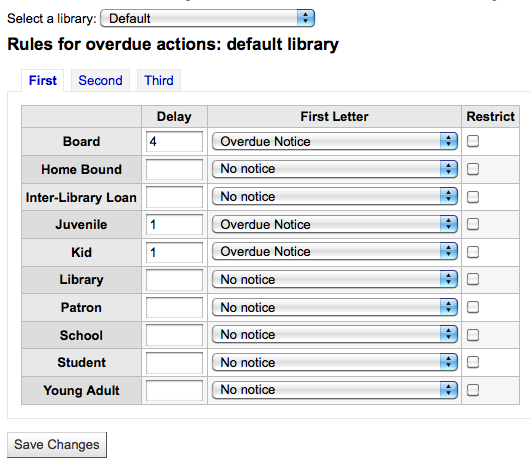Viewport: 531px width, 468px height.
Task: Check Restrict box for School row
Action: pos(473,335)
